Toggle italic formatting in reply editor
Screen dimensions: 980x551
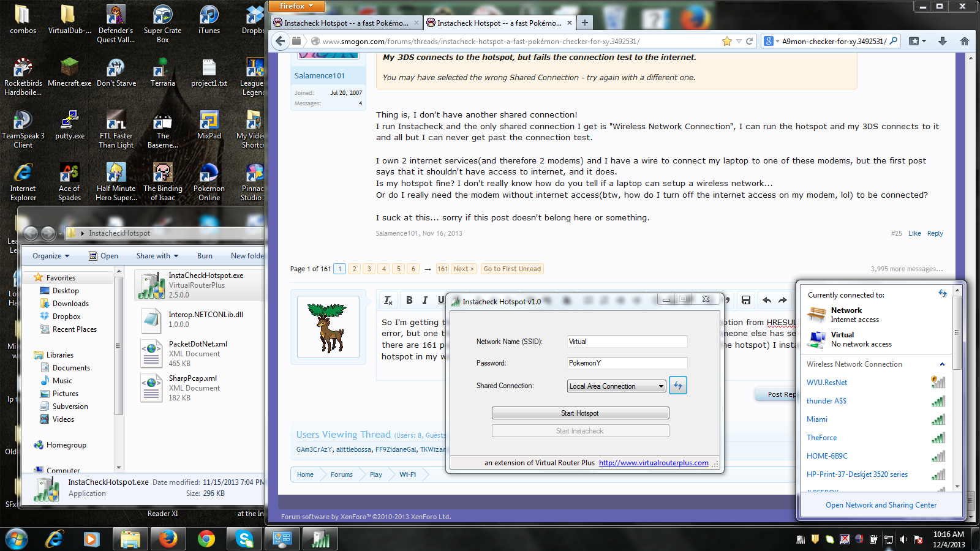(424, 300)
